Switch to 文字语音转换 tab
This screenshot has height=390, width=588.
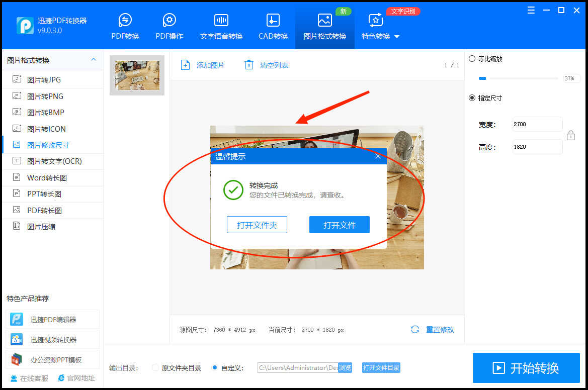[221, 26]
